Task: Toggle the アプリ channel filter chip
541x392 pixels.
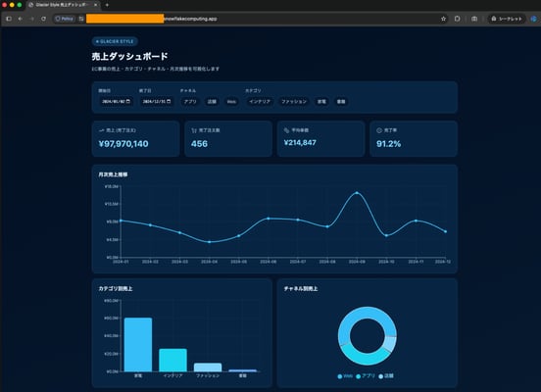Action: [190, 102]
